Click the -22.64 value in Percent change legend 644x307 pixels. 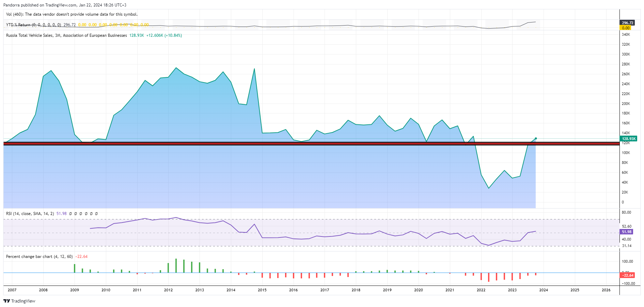pos(81,257)
